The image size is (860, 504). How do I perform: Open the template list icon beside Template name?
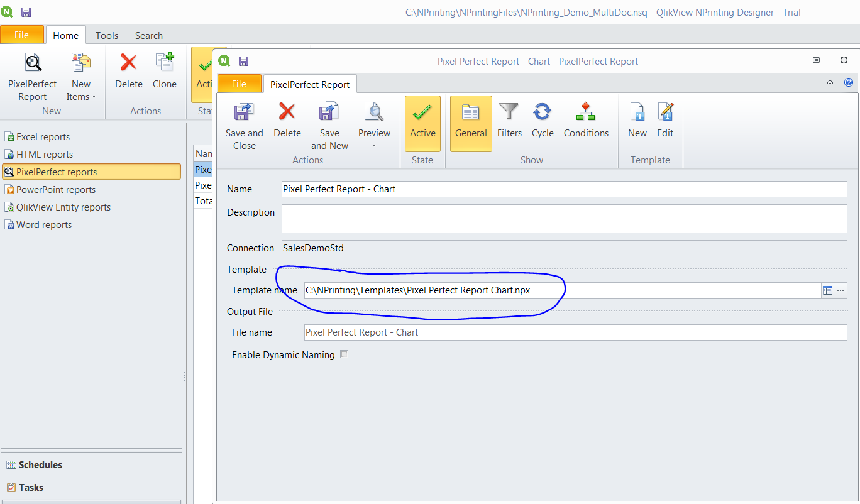[x=827, y=290]
